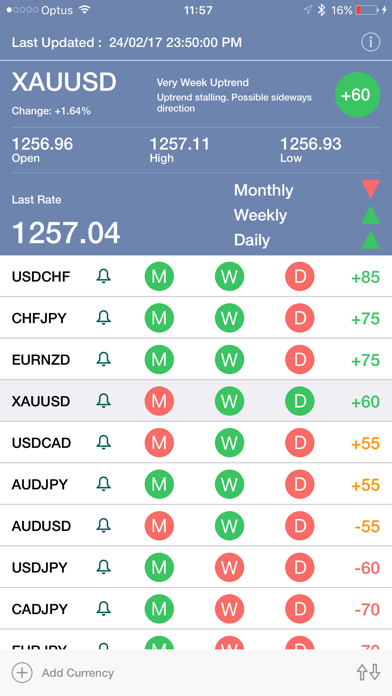Click the XAUUSD header title
Image resolution: width=392 pixels, height=696 pixels.
(x=64, y=82)
